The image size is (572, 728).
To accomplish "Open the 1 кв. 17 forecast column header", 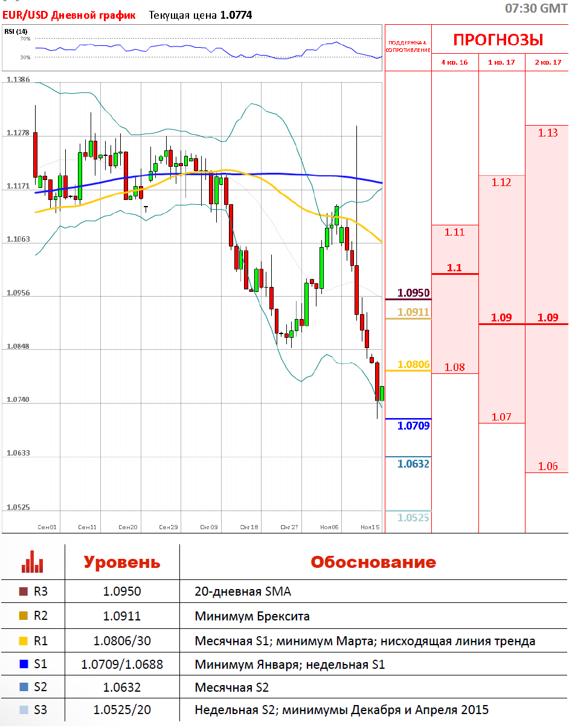I will 501,62.
